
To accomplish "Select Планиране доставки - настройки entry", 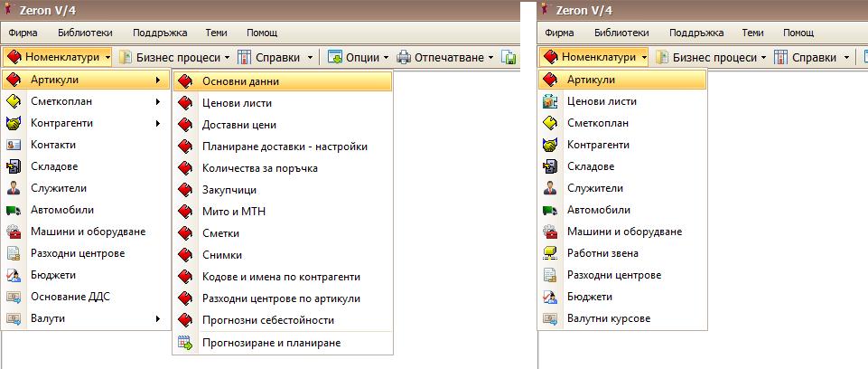I will (x=285, y=147).
